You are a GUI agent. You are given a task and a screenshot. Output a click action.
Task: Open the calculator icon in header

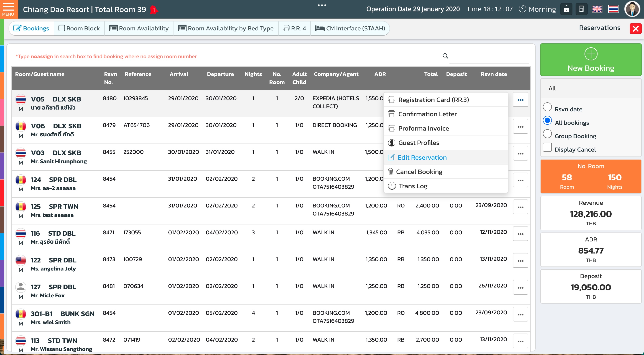tap(581, 9)
